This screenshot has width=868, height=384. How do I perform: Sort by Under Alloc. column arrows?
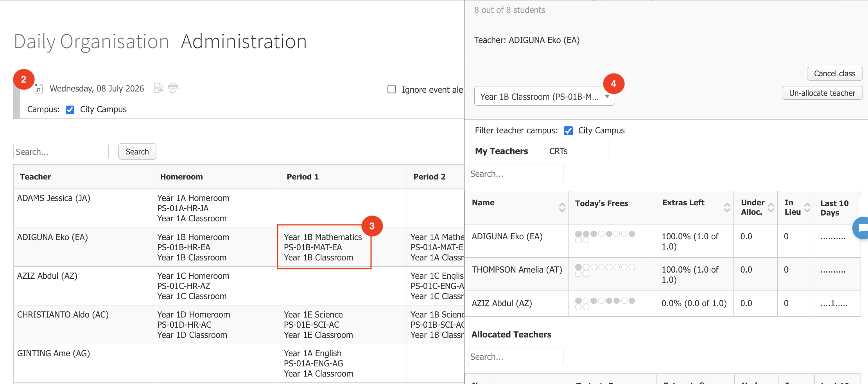point(771,207)
